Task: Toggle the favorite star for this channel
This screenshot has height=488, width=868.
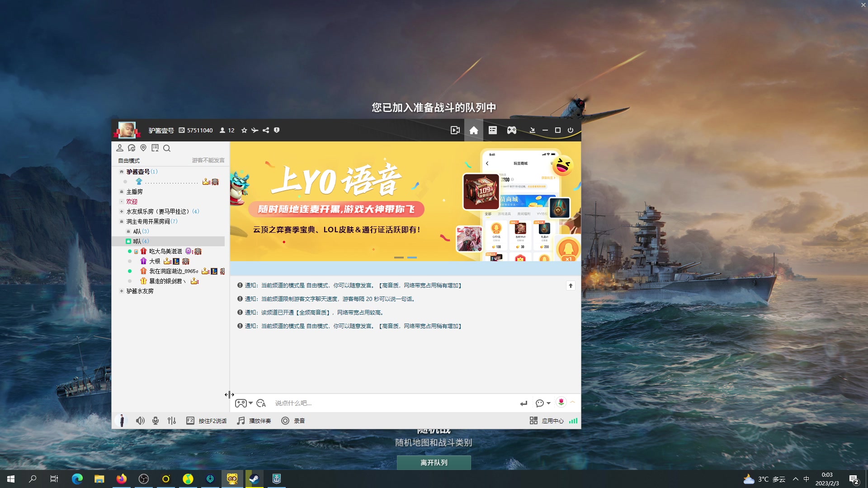Action: (244, 130)
